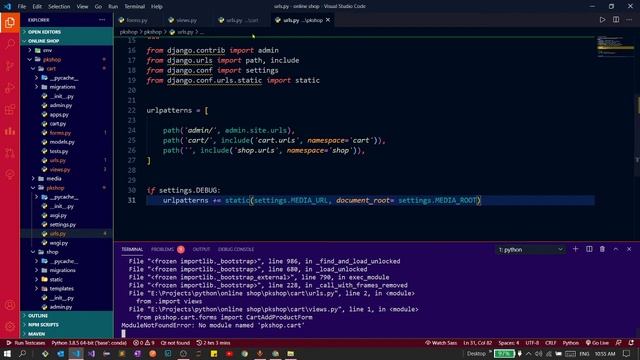Open the Terminal menu
The width and height of the screenshot is (640, 360).
[x=134, y=7]
